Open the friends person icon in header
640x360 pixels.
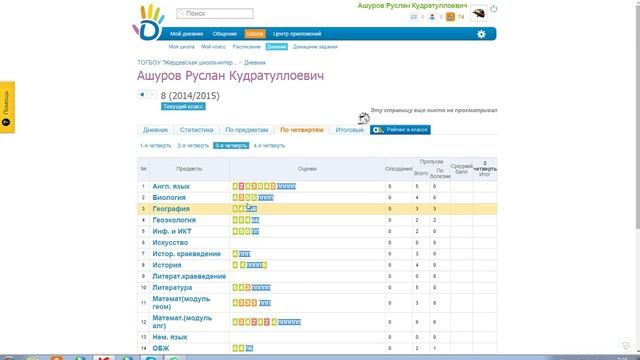coord(432,17)
